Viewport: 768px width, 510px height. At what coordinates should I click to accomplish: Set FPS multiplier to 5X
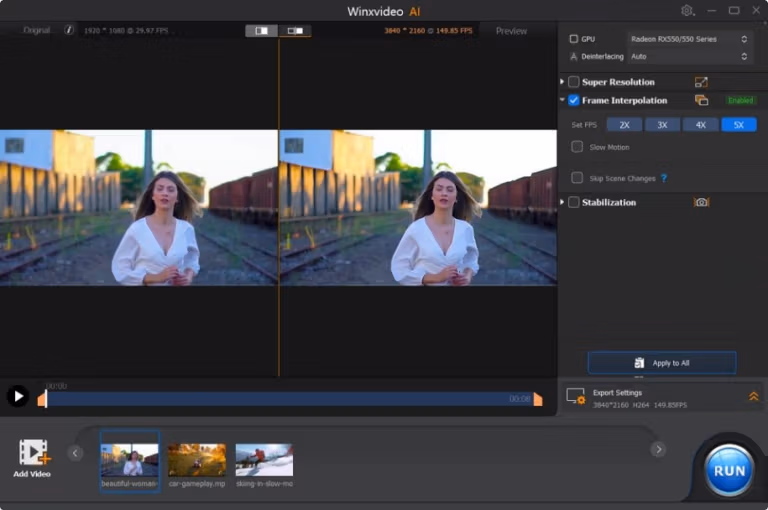click(x=739, y=125)
